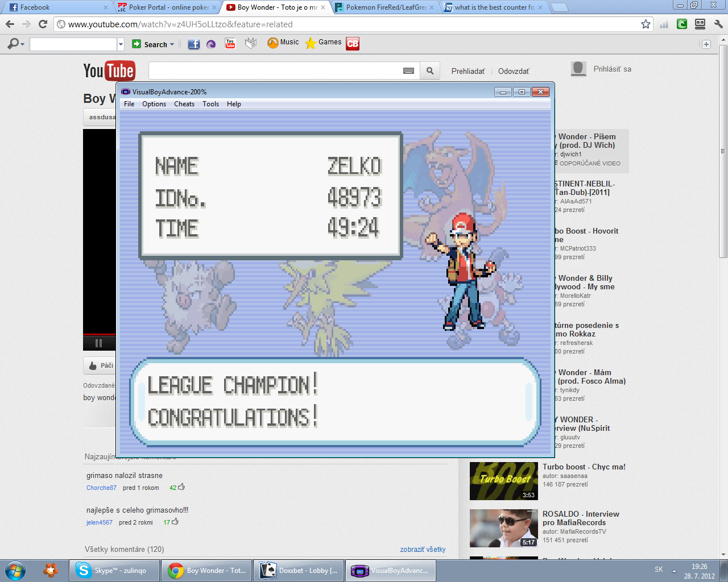Image resolution: width=728 pixels, height=582 pixels.
Task: Click the YouTube icon in the toolbar
Action: tap(230, 43)
